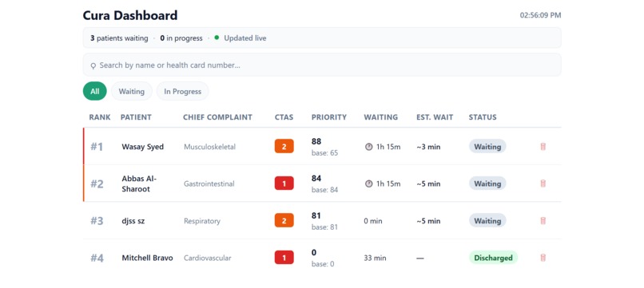Click the magnifier icon in the search bar

tap(93, 65)
